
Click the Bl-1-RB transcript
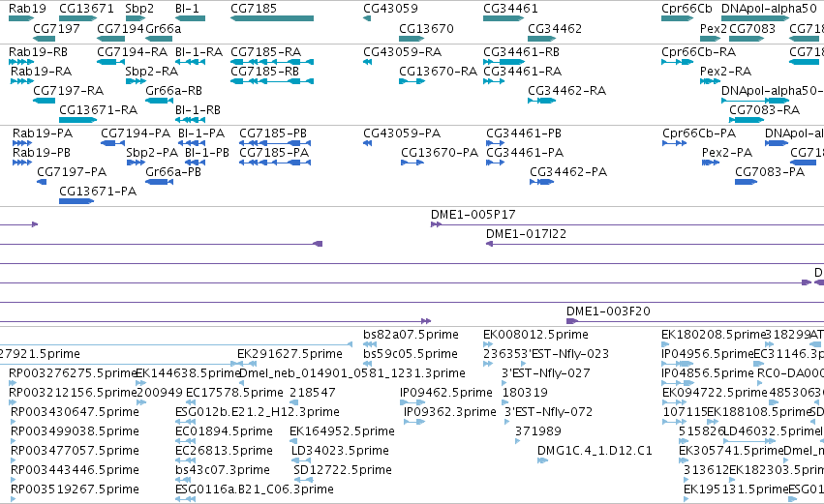coord(190,120)
